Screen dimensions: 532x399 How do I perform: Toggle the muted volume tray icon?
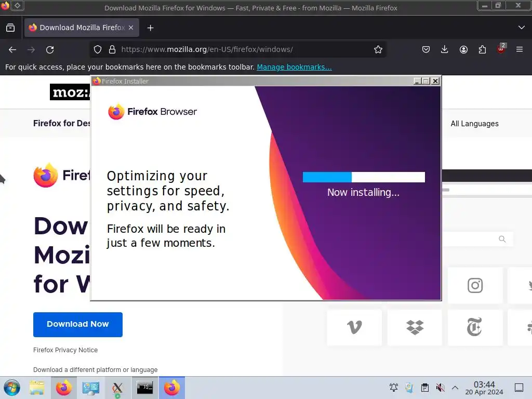tap(440, 388)
